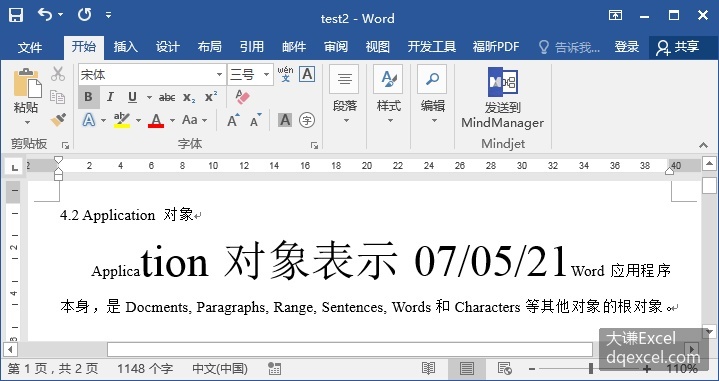Open the Change Case (Aa) menu
The image size is (719, 381).
pos(194,120)
